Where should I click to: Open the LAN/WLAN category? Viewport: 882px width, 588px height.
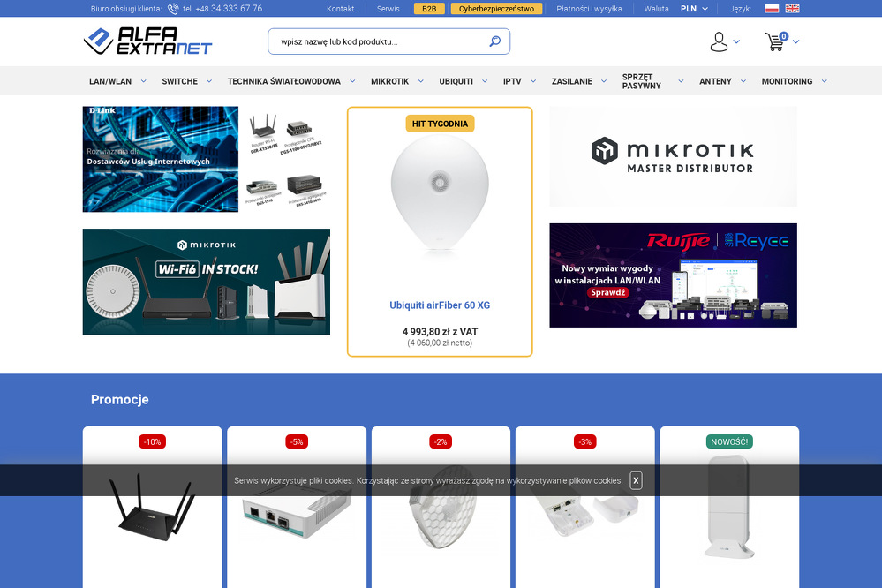tap(110, 81)
